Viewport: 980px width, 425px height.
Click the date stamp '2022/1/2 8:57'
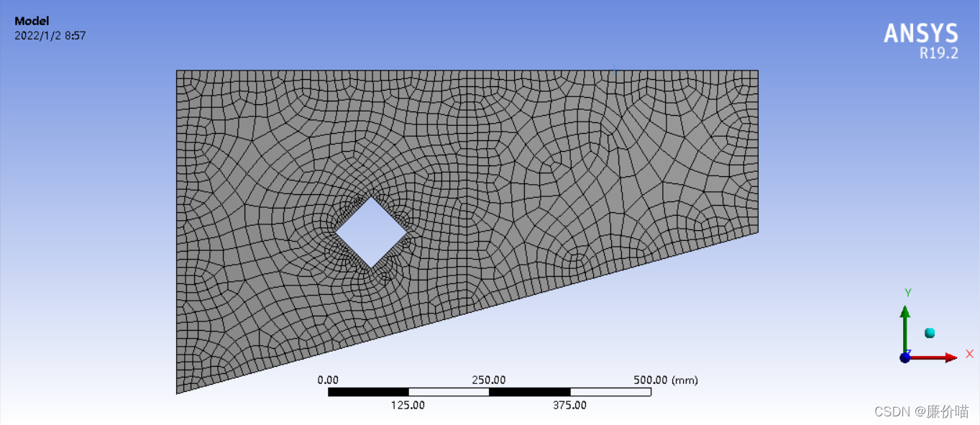[50, 35]
